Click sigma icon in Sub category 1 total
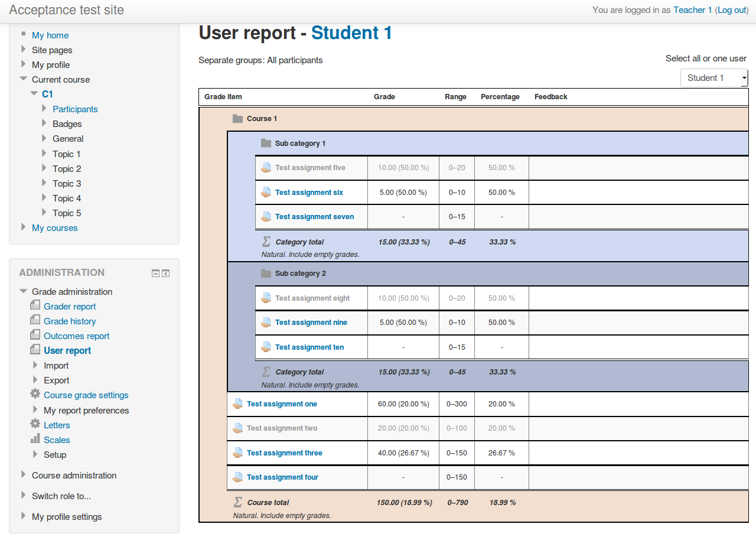The height and width of the screenshot is (537, 756). click(266, 242)
